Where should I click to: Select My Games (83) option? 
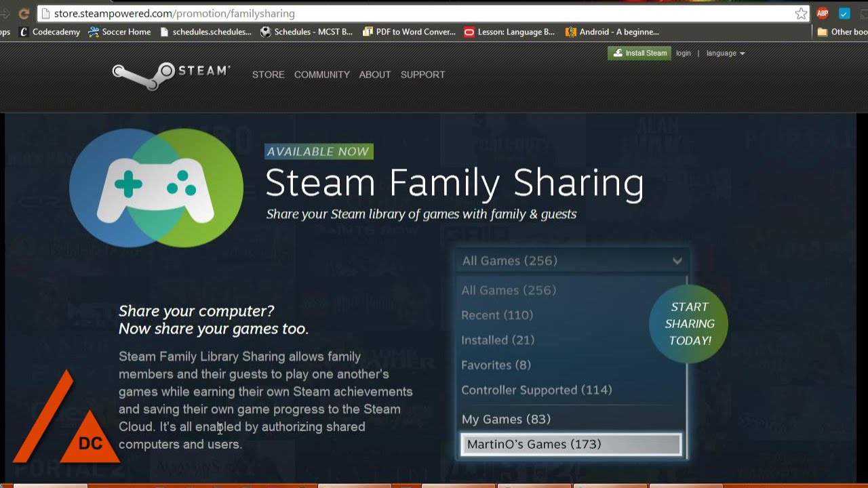506,419
